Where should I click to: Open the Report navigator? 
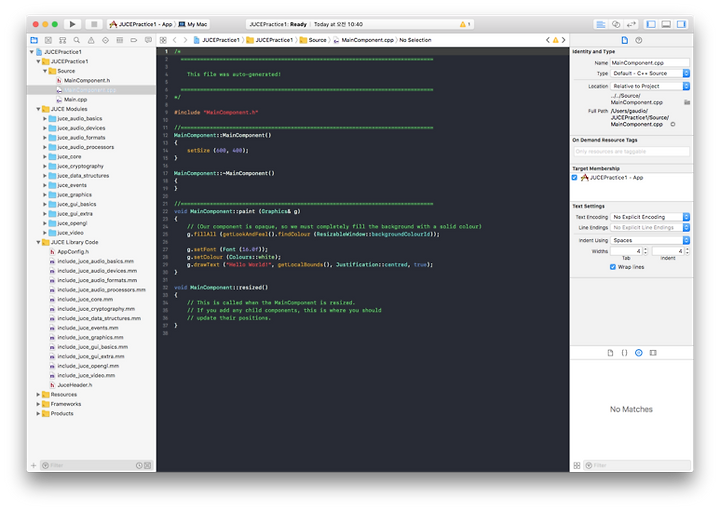[148, 40]
